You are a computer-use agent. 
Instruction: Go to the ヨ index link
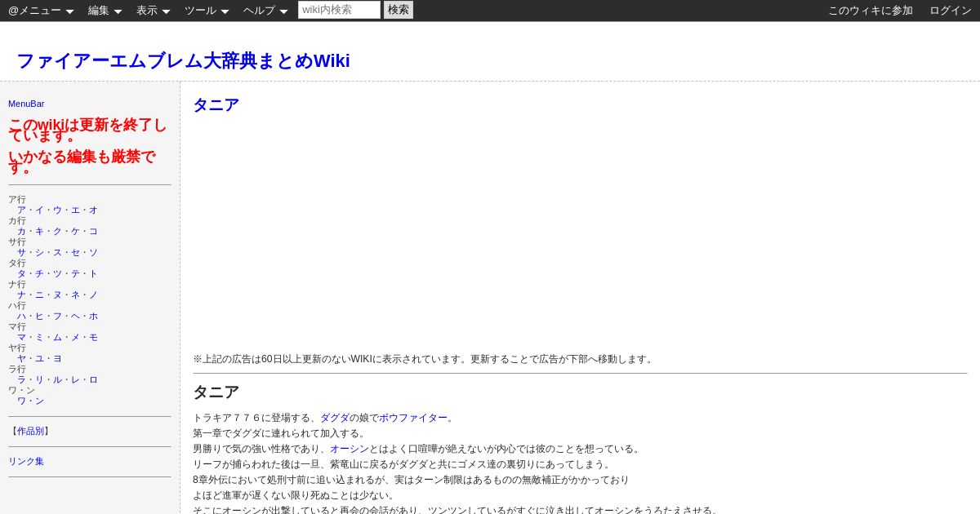tap(57, 359)
